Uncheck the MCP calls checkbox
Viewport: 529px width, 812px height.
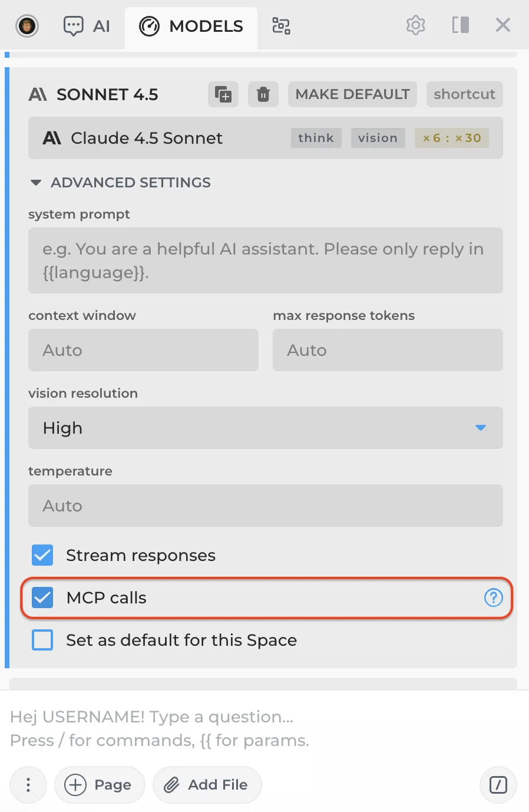(42, 598)
